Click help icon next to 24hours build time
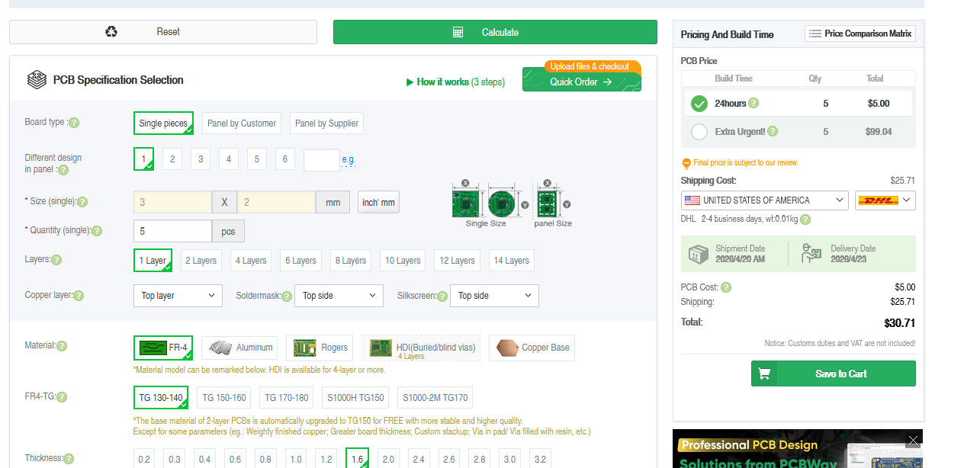 pyautogui.click(x=753, y=103)
